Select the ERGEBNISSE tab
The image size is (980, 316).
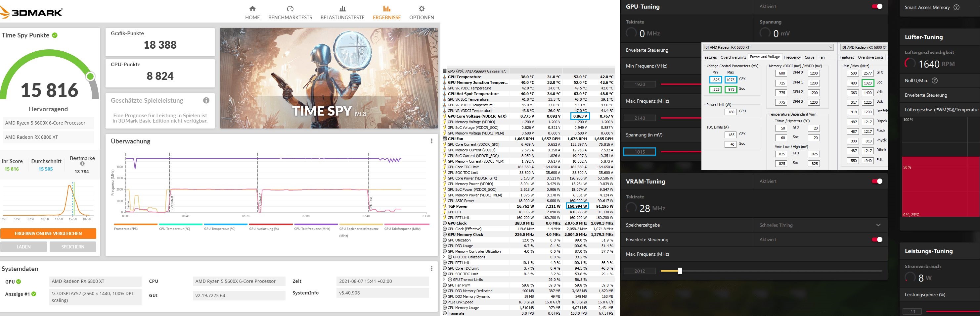386,13
